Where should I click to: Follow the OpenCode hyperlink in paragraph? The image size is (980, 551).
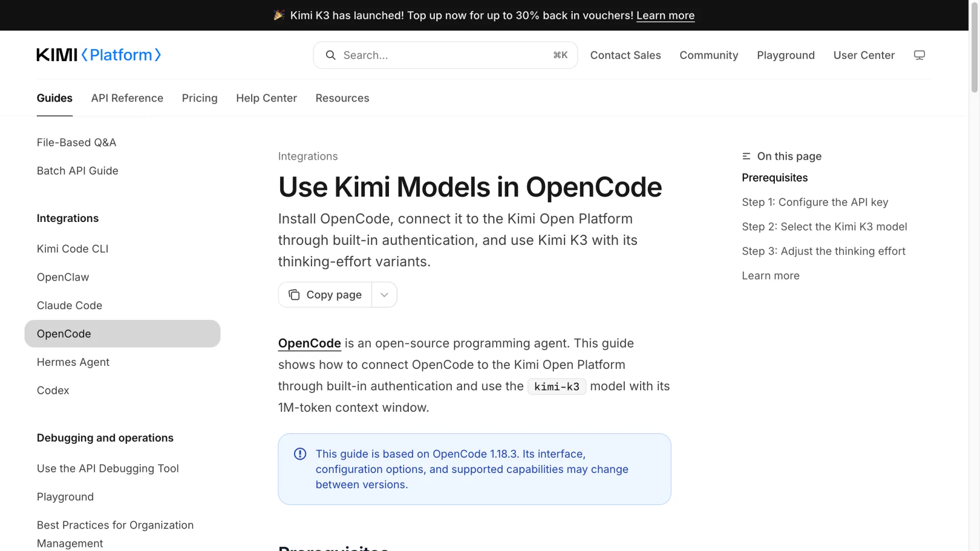click(309, 343)
